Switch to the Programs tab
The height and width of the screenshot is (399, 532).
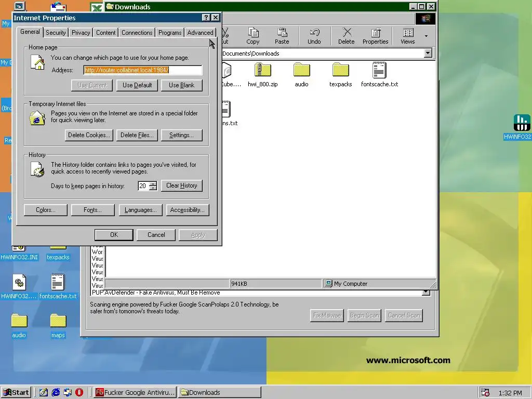point(170,33)
